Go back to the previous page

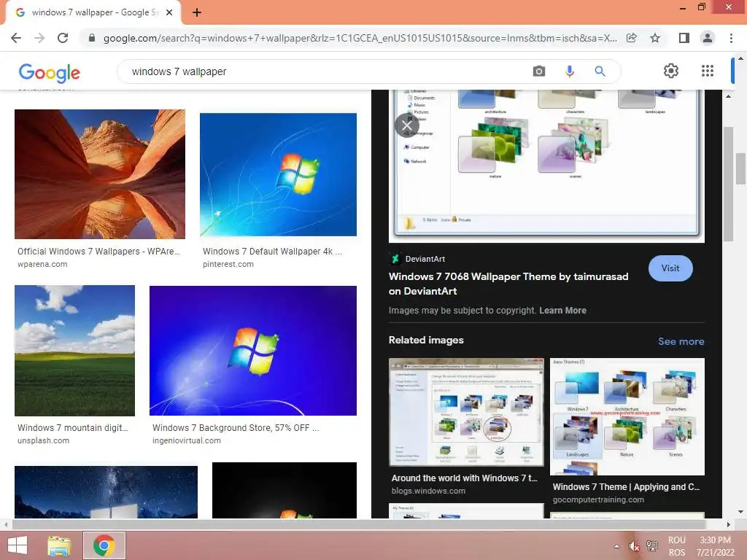[x=16, y=38]
